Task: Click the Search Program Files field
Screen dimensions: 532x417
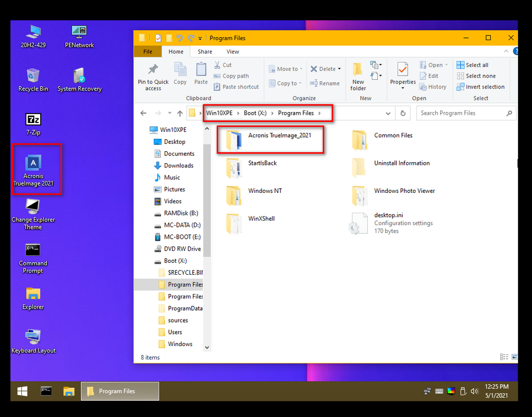Action: click(466, 113)
